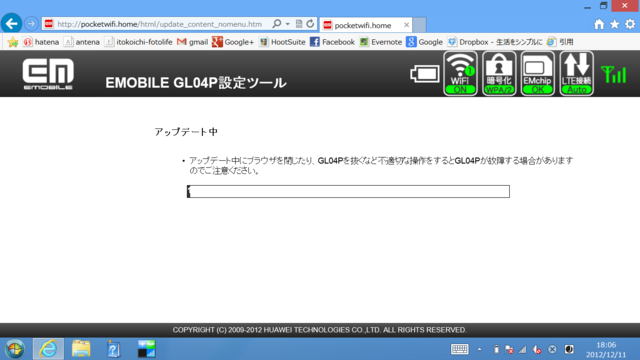Add to favorites bar star icon
The width and height of the screenshot is (640, 360).
[13, 42]
